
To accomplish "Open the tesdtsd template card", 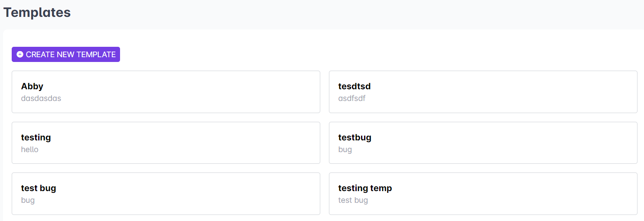I will tap(483, 92).
